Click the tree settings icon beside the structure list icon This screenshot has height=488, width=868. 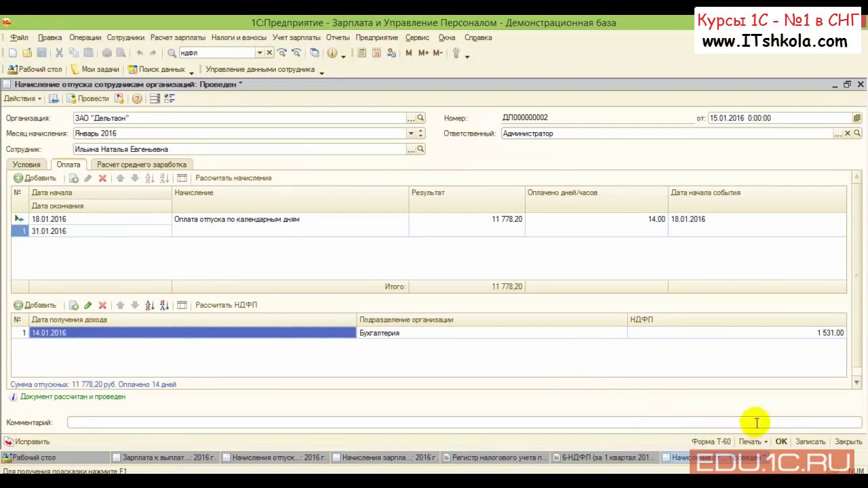(x=170, y=99)
